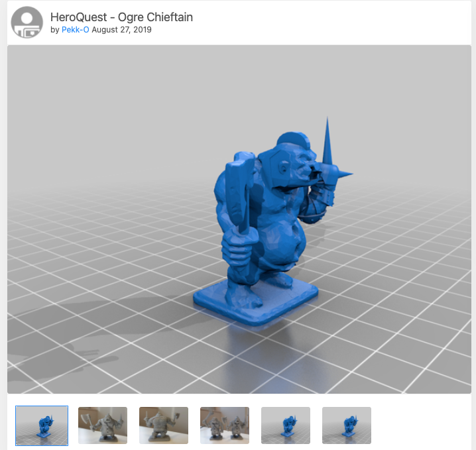Select the fifth thumbnail, a blue render

[286, 425]
